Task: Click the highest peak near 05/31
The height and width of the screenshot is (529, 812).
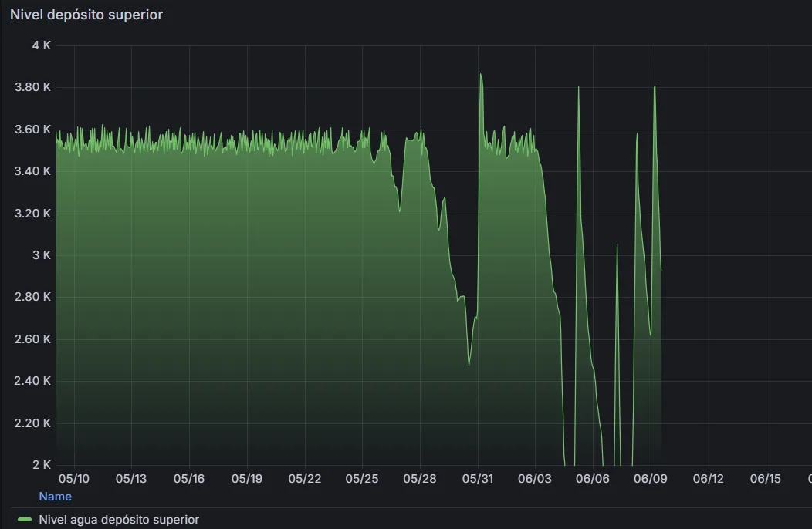Action: (481, 74)
